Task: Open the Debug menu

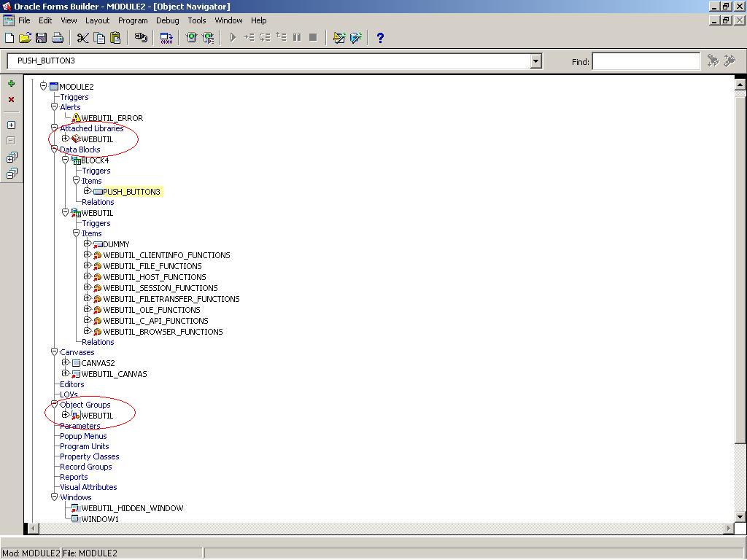Action: coord(168,20)
